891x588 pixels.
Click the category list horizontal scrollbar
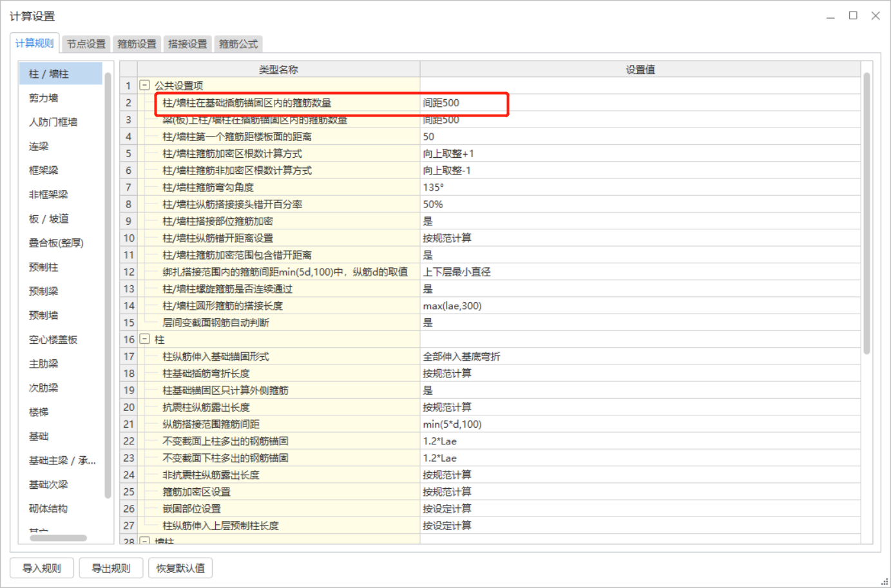pyautogui.click(x=58, y=538)
